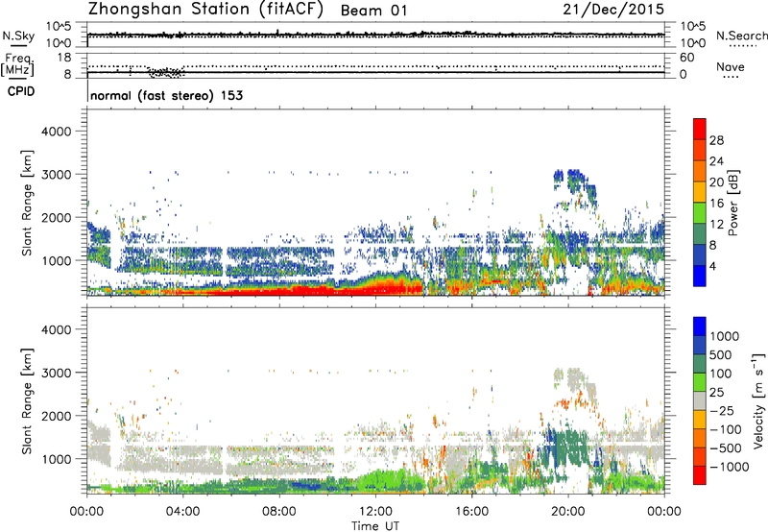Click "1000" tick on velocity panel range axis
768x532 pixels.
pyautogui.click(x=57, y=459)
